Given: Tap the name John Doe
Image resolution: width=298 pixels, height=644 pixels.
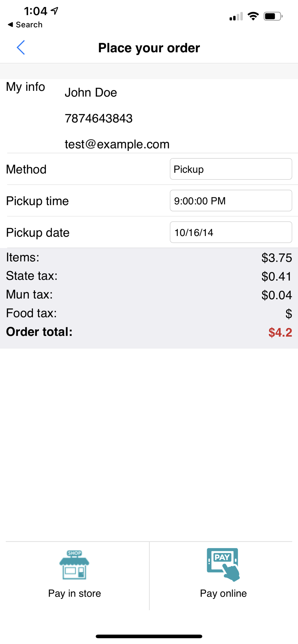Looking at the screenshot, I should 91,93.
